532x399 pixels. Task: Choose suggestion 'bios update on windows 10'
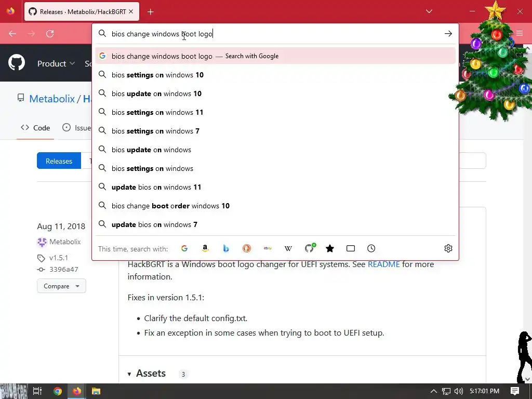(275, 94)
